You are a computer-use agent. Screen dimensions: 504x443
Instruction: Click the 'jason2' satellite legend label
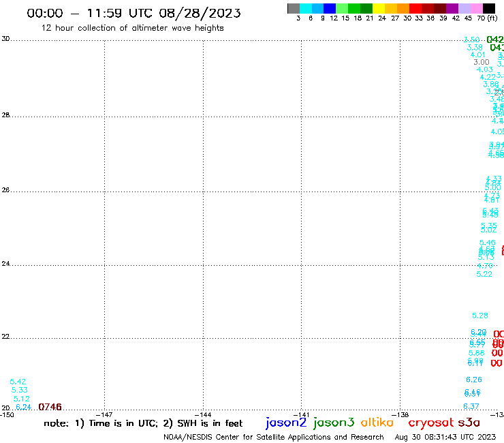[x=286, y=423]
